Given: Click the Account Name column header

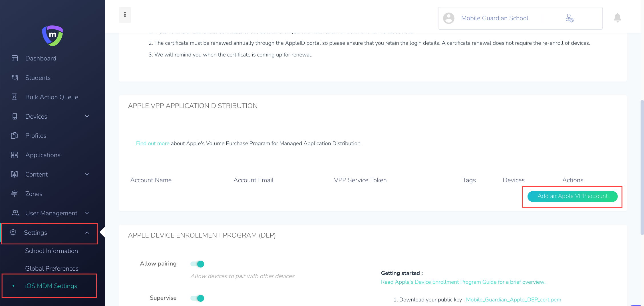Looking at the screenshot, I should pyautogui.click(x=151, y=180).
